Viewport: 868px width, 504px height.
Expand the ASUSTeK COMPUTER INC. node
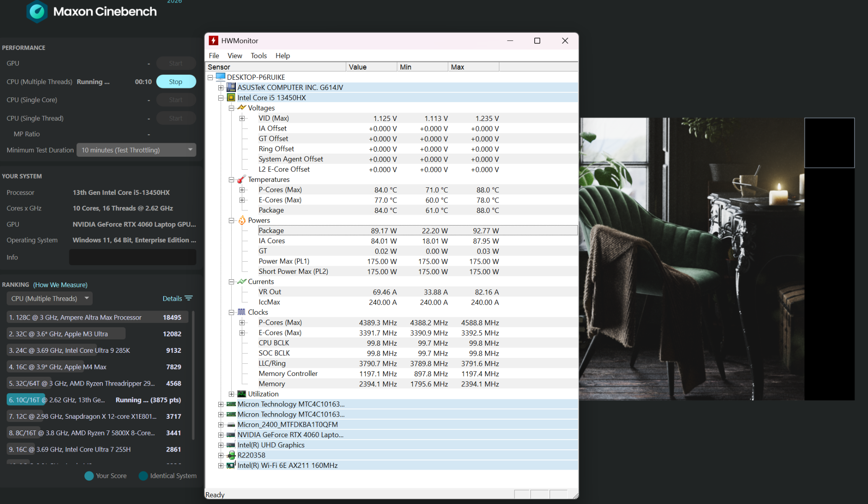pos(221,87)
